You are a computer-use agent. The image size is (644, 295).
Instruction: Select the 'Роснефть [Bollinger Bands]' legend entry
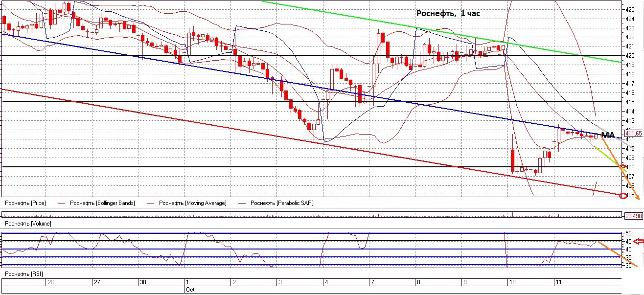coord(102,203)
